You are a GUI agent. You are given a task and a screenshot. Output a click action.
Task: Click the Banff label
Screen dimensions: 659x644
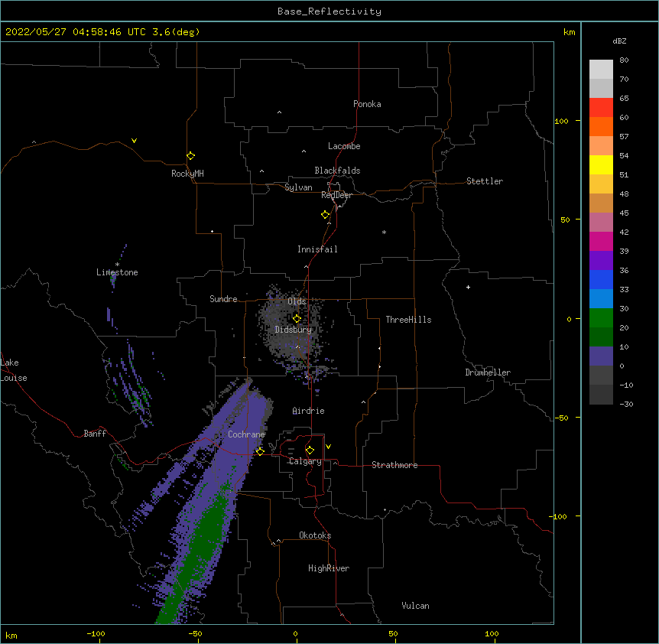(95, 434)
